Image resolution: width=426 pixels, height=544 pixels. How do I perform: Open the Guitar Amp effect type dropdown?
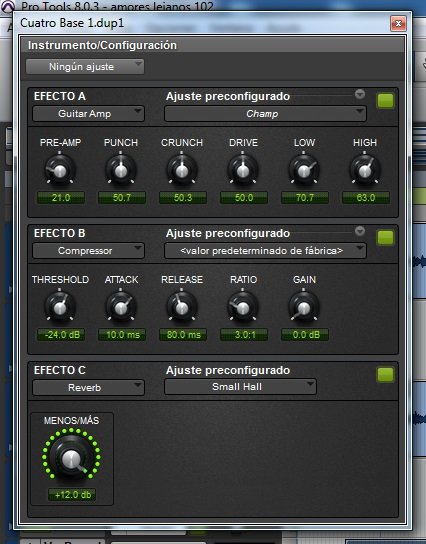click(88, 114)
